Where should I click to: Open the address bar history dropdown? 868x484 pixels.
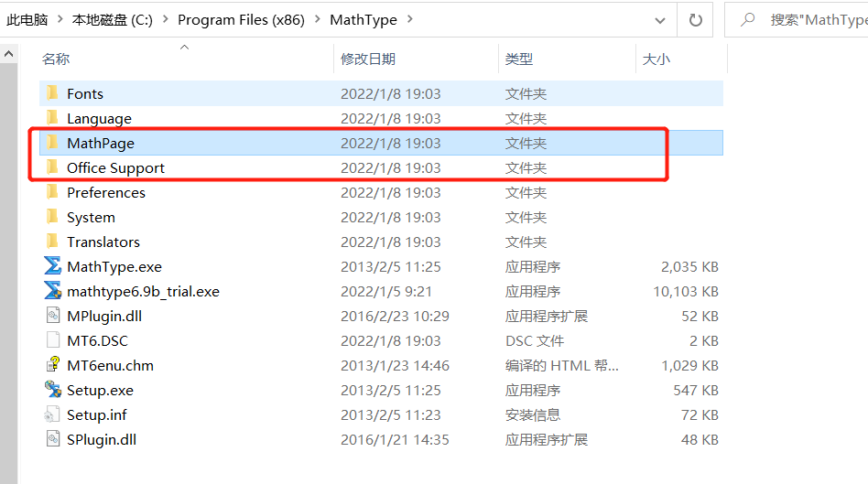coord(660,20)
